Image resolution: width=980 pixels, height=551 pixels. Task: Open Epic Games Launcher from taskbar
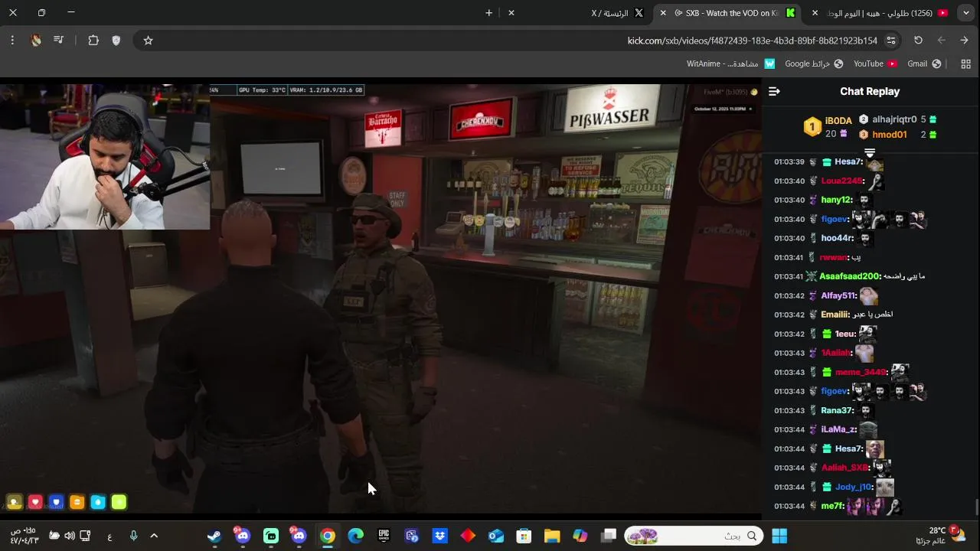tap(384, 536)
